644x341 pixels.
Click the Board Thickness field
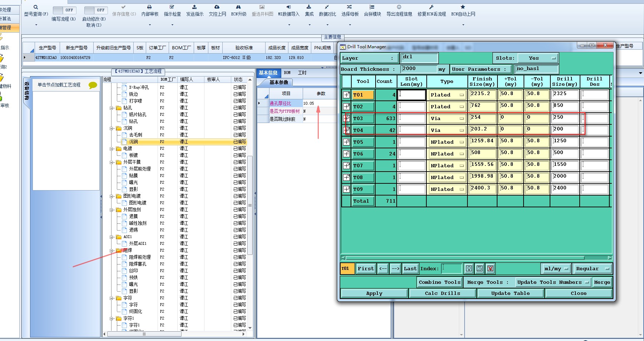click(x=419, y=69)
